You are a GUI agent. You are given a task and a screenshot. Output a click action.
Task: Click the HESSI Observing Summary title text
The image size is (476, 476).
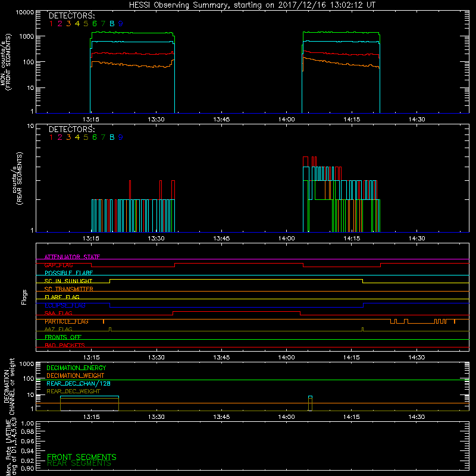click(252, 5)
